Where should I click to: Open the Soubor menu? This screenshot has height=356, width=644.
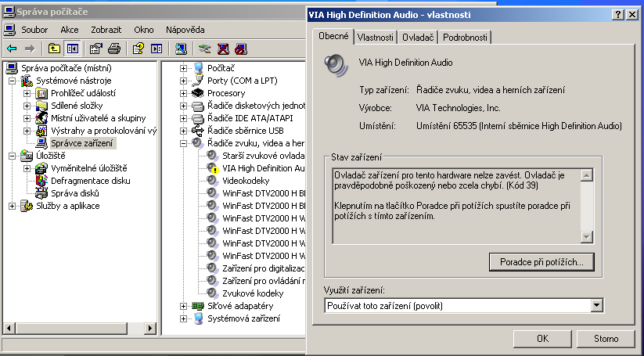tap(34, 30)
